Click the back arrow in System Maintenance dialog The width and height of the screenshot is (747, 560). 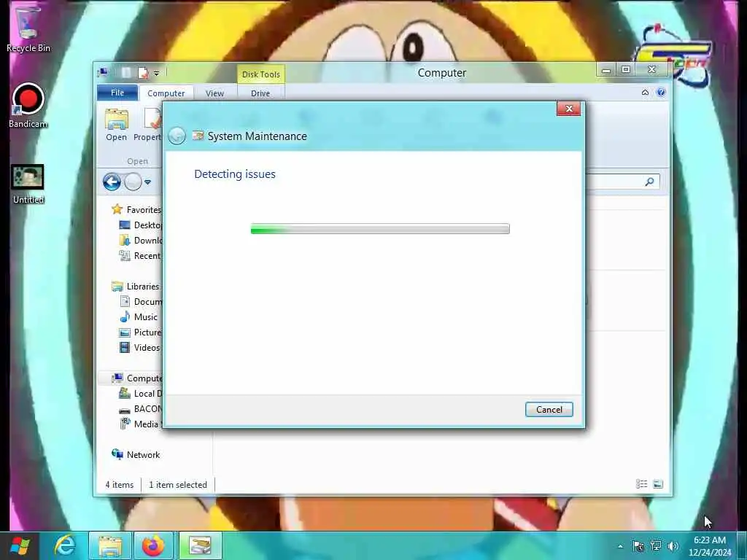coord(177,136)
